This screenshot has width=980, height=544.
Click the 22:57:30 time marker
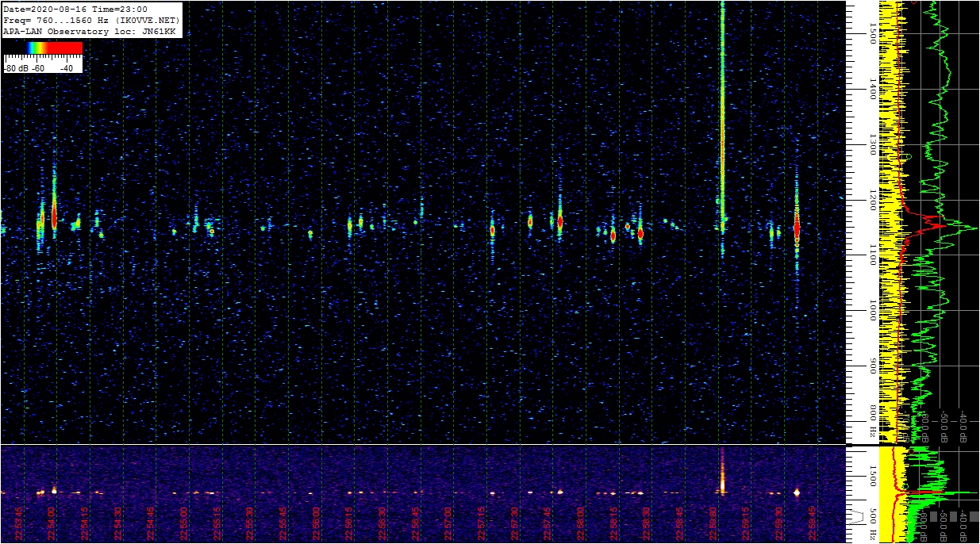(515, 523)
